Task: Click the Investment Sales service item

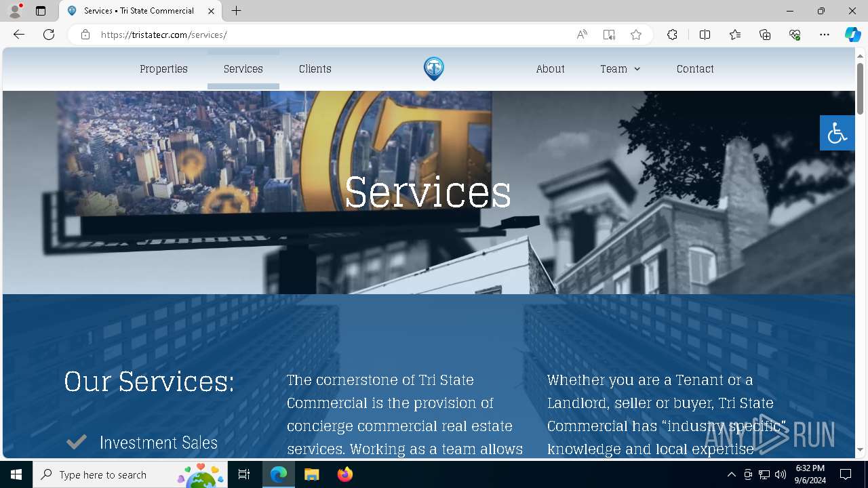Action: point(159,443)
